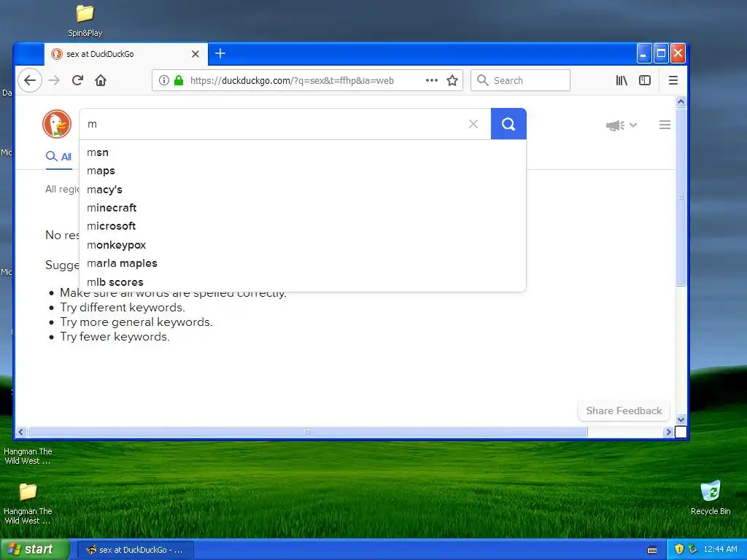The image size is (747, 560).
Task: Choose the 'minecraft' suggestion
Action: tap(303, 208)
